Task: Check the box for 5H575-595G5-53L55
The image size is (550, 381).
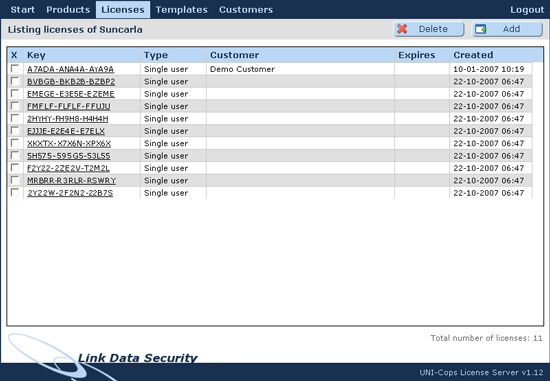Action: pos(15,155)
